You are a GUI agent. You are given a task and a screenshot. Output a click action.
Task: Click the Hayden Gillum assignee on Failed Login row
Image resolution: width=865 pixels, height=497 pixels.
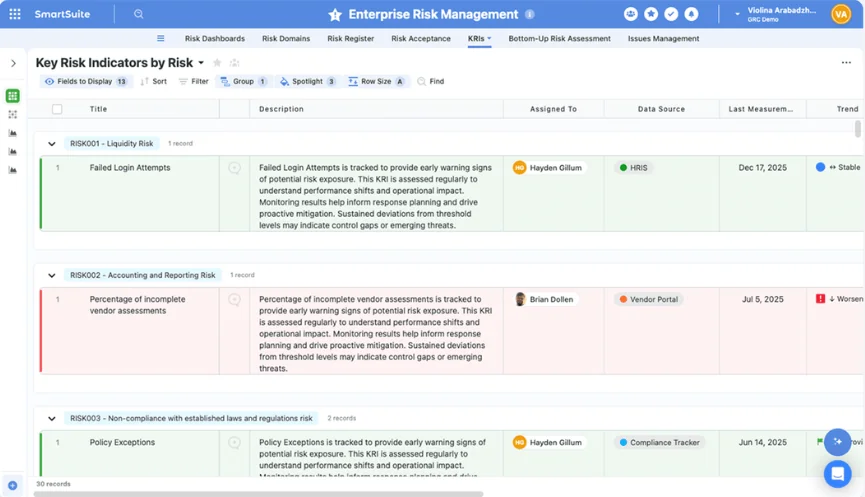(x=548, y=168)
